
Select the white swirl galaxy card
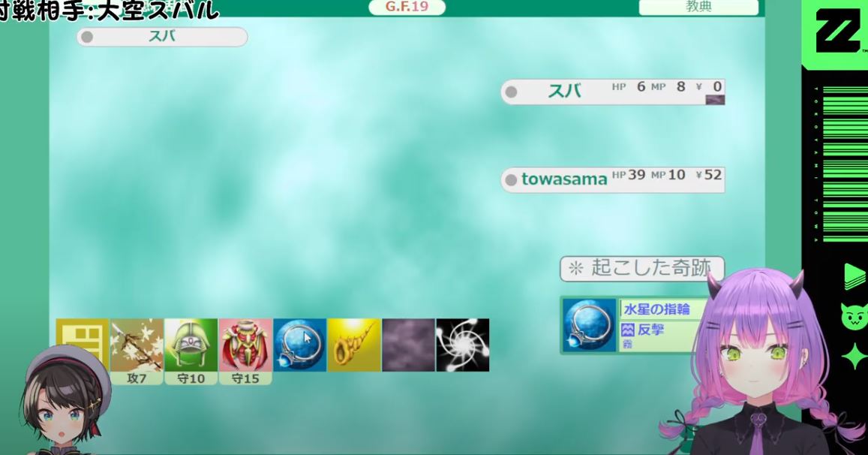click(x=463, y=345)
